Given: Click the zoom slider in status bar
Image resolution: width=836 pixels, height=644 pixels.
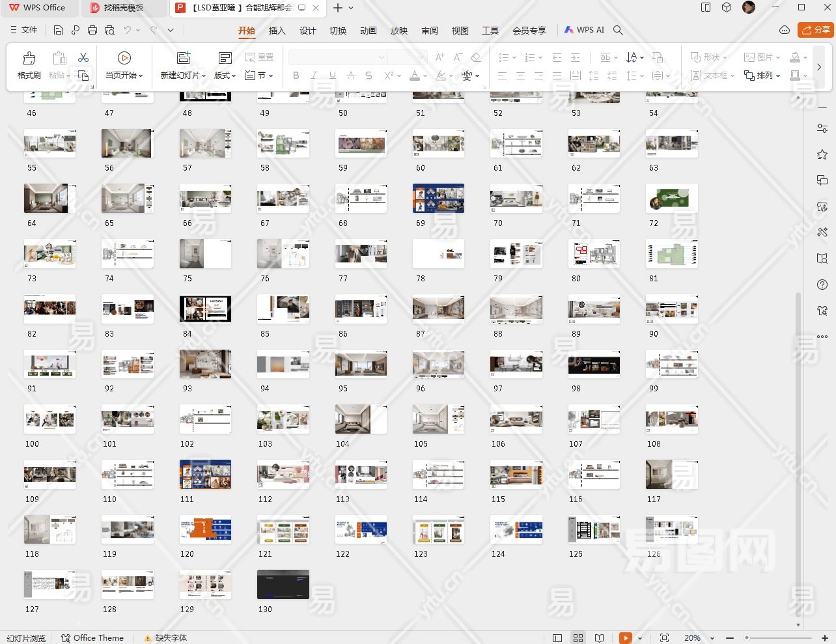Looking at the screenshot, I should pyautogui.click(x=778, y=638).
